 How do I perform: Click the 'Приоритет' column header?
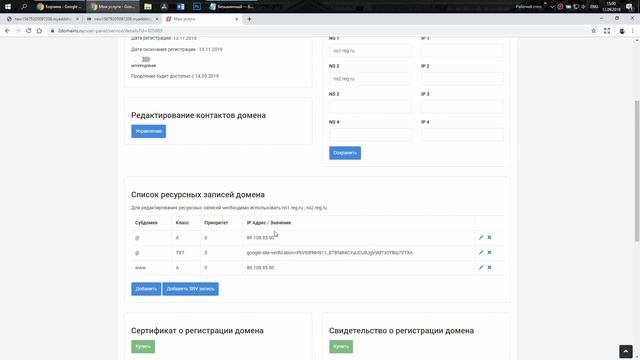(x=216, y=223)
